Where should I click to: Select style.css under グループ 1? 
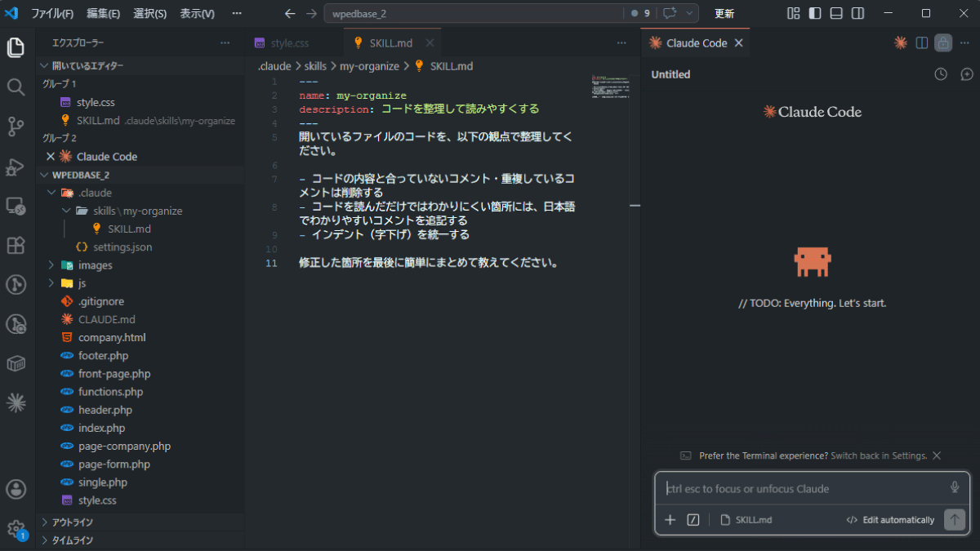(x=96, y=102)
